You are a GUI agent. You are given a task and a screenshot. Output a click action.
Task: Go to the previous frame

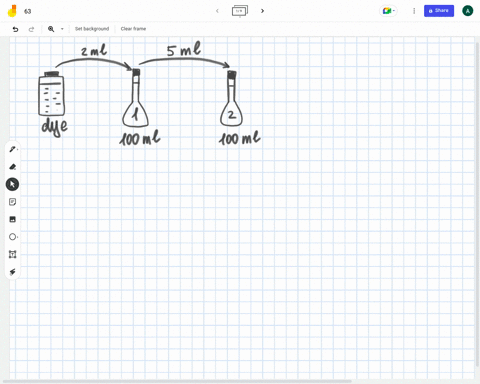217,11
